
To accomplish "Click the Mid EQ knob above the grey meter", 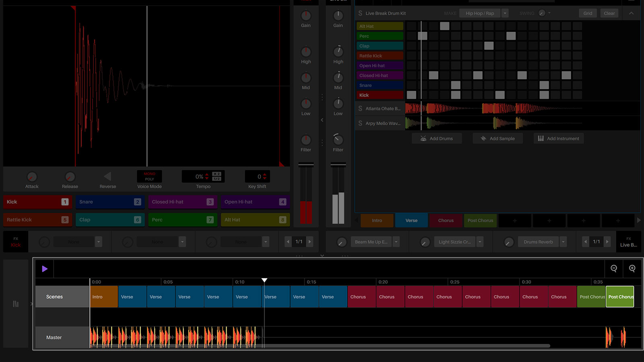I will tap(338, 78).
